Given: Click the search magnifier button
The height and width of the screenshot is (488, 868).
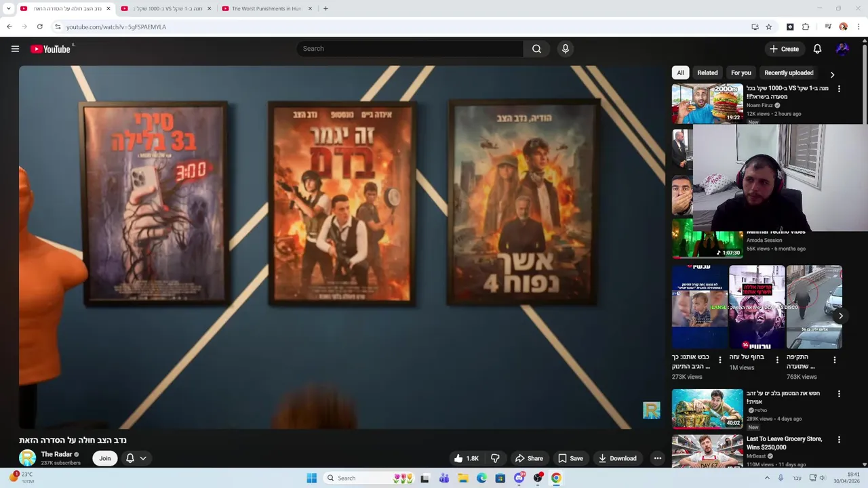Looking at the screenshot, I should pos(536,49).
